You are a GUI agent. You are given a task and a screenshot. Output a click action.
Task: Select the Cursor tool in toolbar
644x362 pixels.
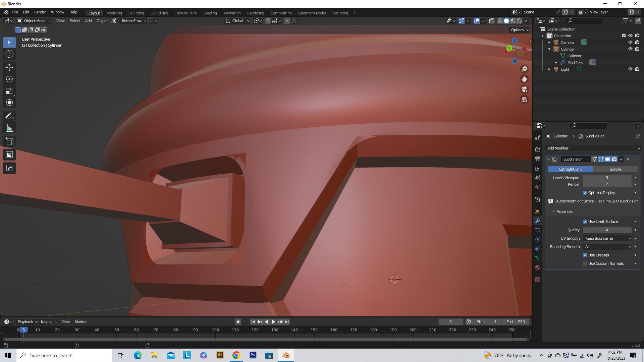(x=9, y=54)
